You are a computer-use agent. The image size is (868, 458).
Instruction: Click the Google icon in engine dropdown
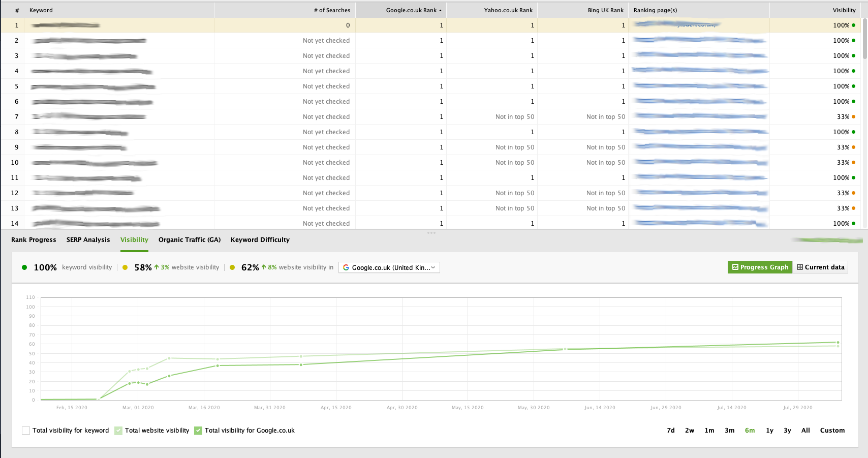[346, 267]
